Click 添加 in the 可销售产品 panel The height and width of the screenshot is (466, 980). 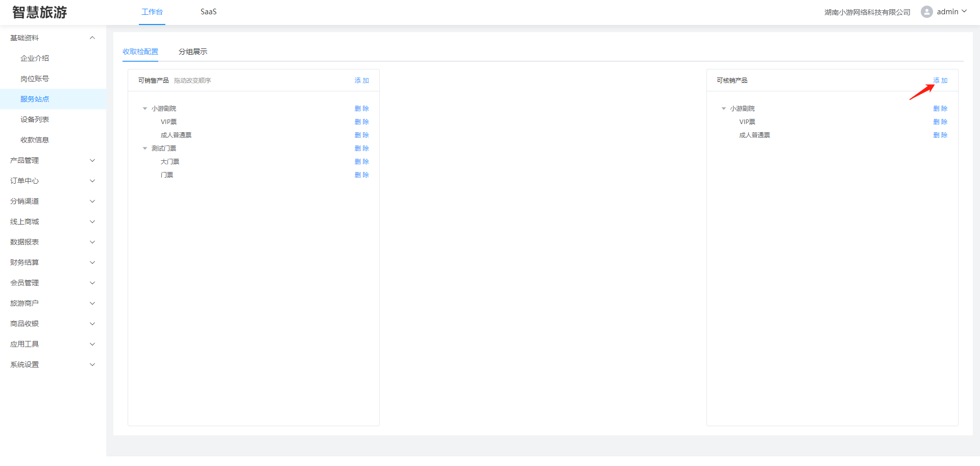tap(361, 81)
